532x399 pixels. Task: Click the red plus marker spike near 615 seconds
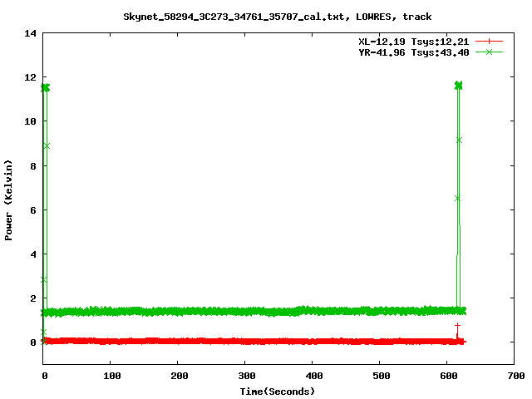pyautogui.click(x=457, y=325)
